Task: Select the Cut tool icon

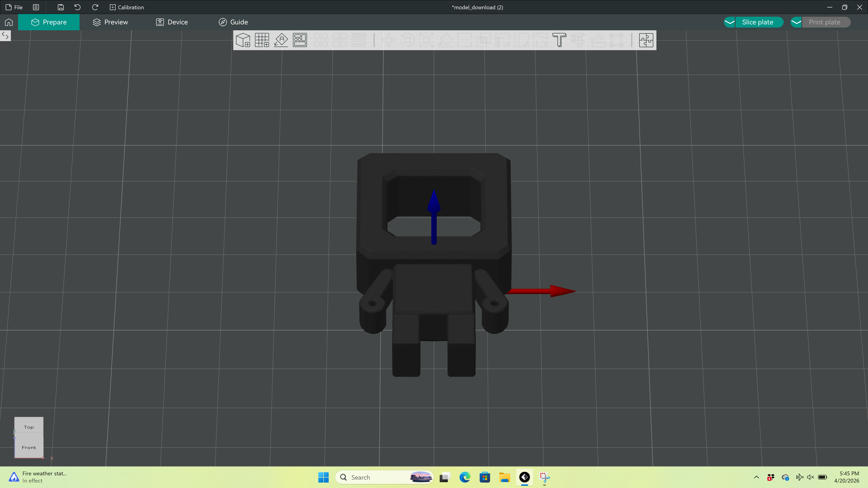Action: pos(464,40)
